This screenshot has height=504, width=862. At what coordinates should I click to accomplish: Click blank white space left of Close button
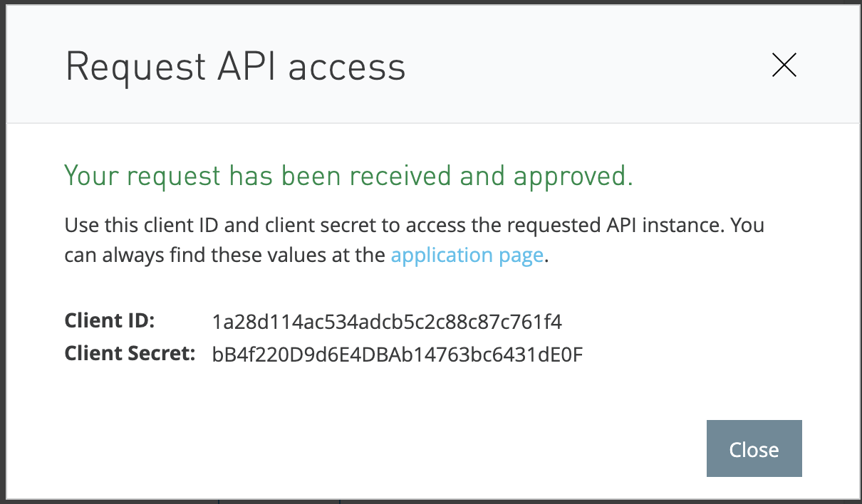[x=427, y=448]
